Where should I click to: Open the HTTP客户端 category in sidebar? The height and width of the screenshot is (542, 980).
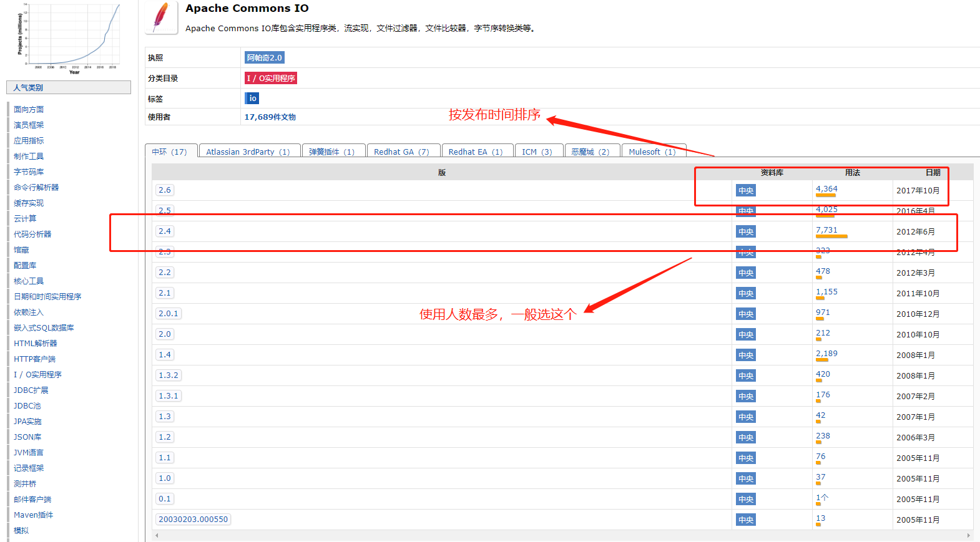click(35, 359)
